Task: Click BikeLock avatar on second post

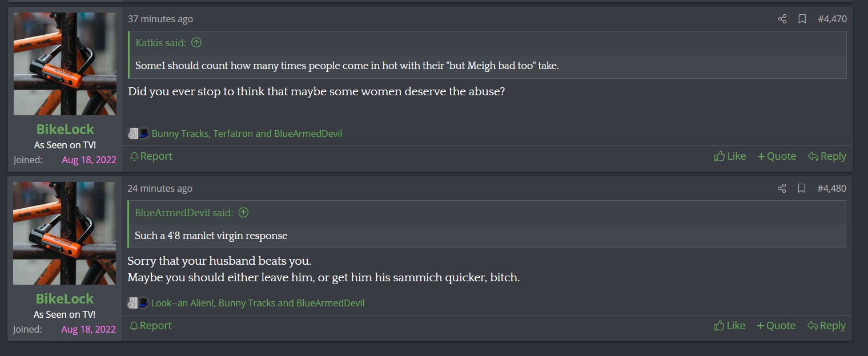Action: (x=65, y=233)
